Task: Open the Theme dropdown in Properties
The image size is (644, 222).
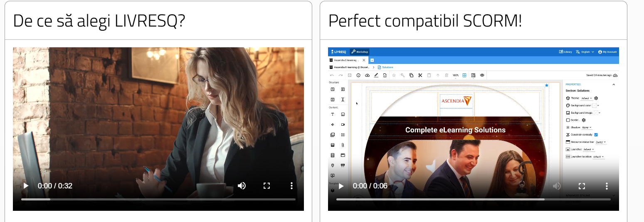Action: coord(587,98)
